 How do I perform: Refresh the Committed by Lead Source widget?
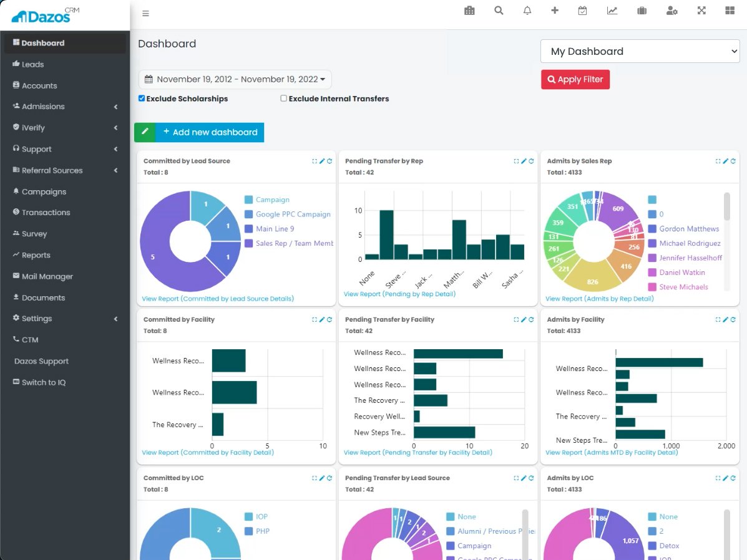pos(330,161)
